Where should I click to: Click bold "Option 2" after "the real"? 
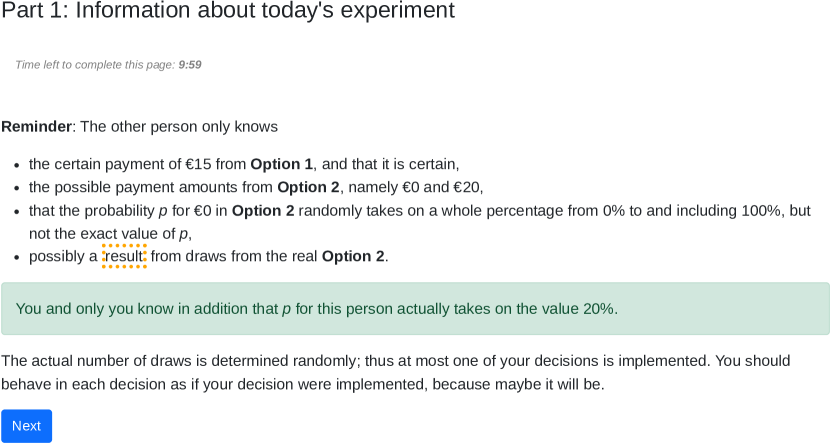pos(352,256)
